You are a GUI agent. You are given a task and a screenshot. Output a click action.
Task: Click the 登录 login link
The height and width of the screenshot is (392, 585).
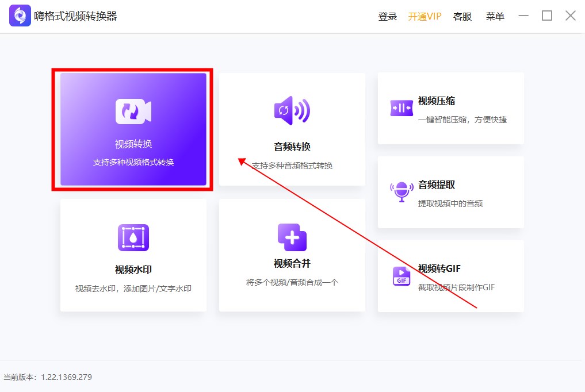tap(388, 16)
